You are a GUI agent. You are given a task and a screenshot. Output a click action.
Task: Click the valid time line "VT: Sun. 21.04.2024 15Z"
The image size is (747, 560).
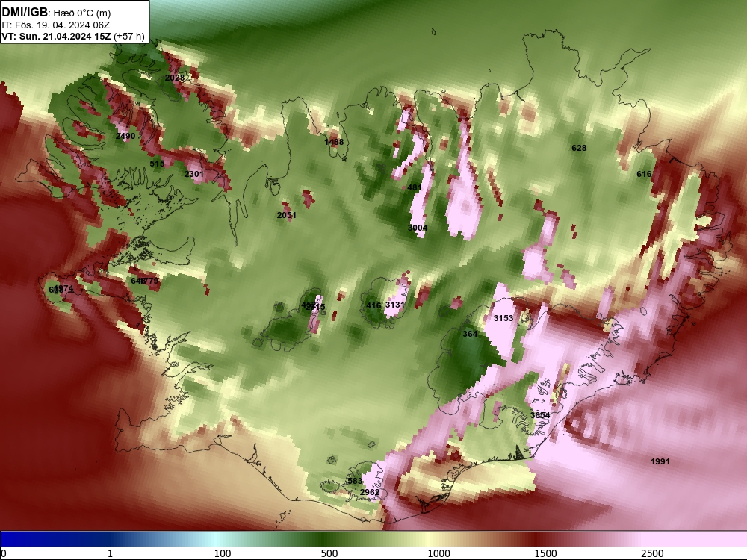coord(56,36)
